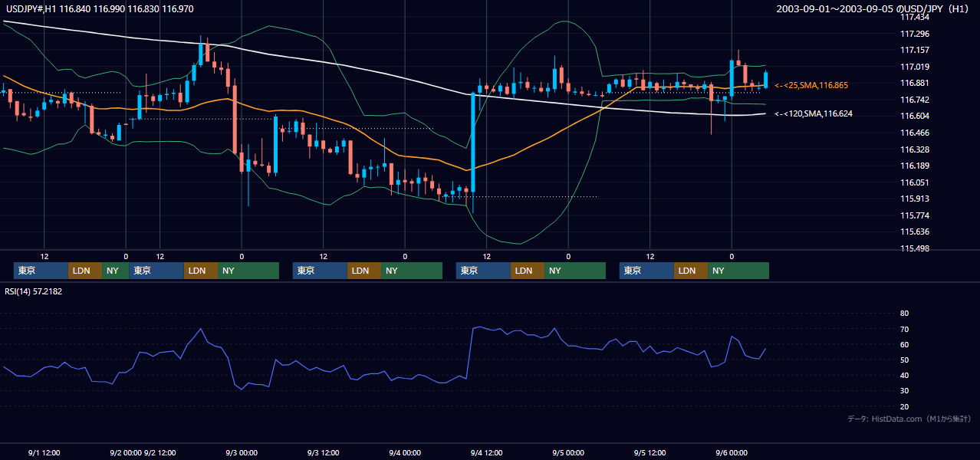Image resolution: width=980 pixels, height=460 pixels.
Task: Select the 9/2 00:00 time axis marker
Action: pyautogui.click(x=126, y=452)
